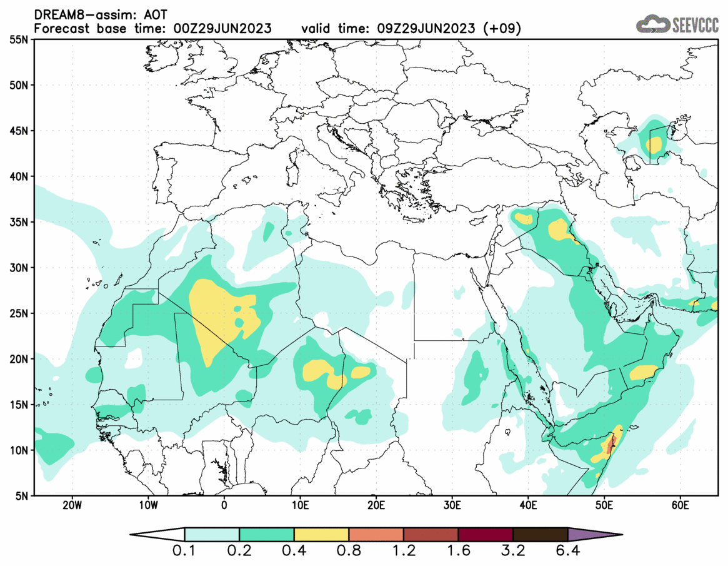Screen dimensions: 728x566
Task: Select the brick red 1.2–1.6 legend swatch
Action: click(x=431, y=534)
